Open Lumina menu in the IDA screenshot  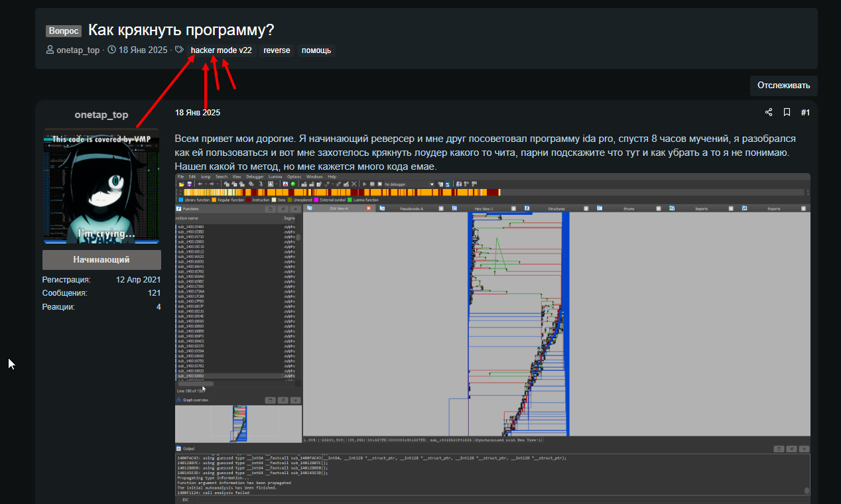pyautogui.click(x=275, y=177)
